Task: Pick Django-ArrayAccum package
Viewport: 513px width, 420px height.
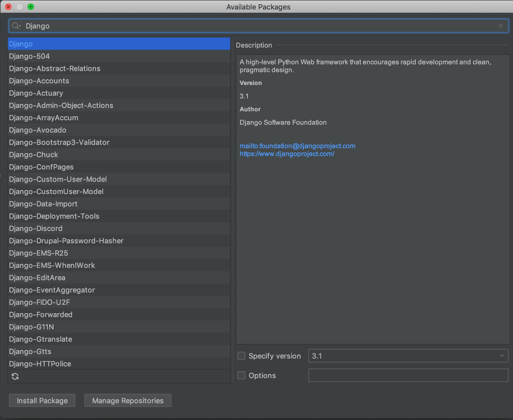Action: (119, 118)
